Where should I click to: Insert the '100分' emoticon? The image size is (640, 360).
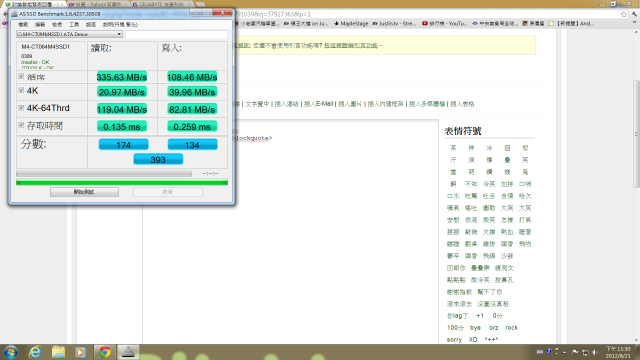point(455,328)
